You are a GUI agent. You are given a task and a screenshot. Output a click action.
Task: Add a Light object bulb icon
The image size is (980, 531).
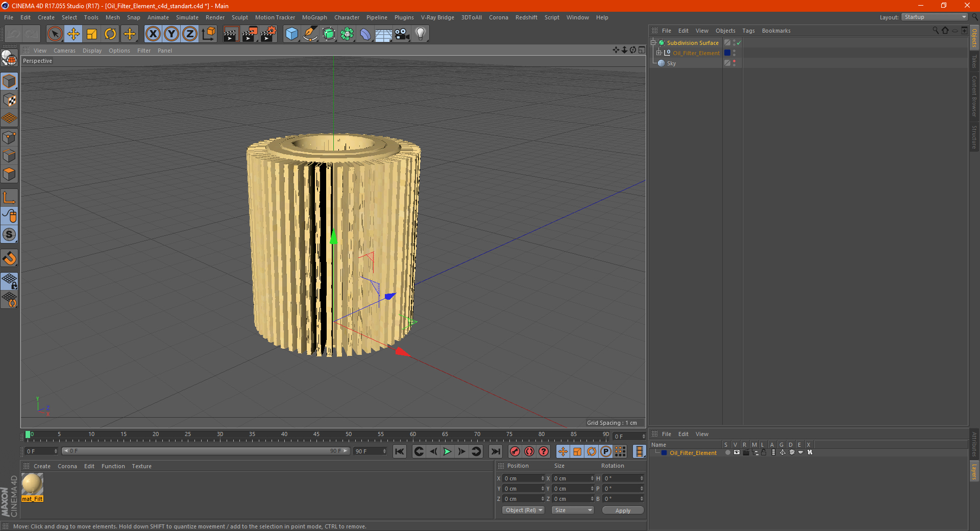coord(421,34)
